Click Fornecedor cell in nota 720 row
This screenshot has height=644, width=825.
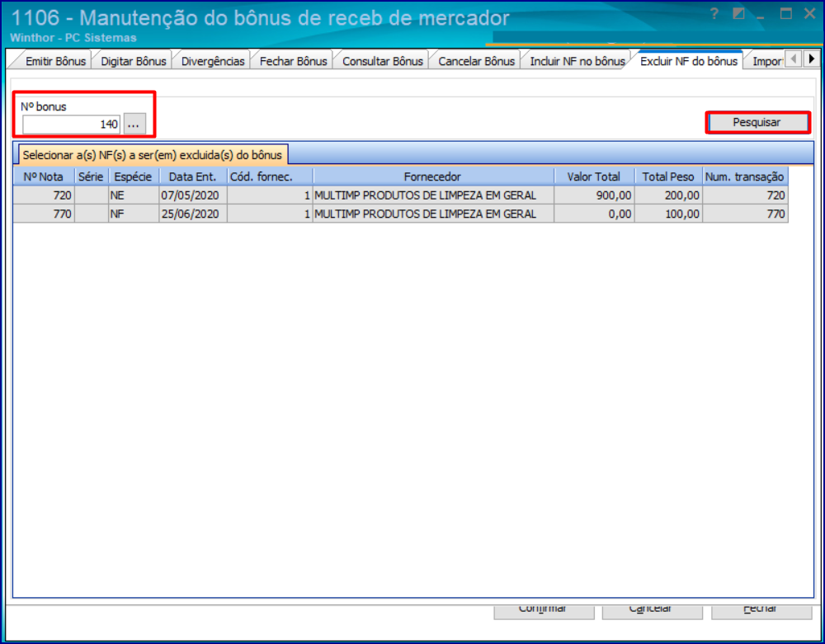433,195
